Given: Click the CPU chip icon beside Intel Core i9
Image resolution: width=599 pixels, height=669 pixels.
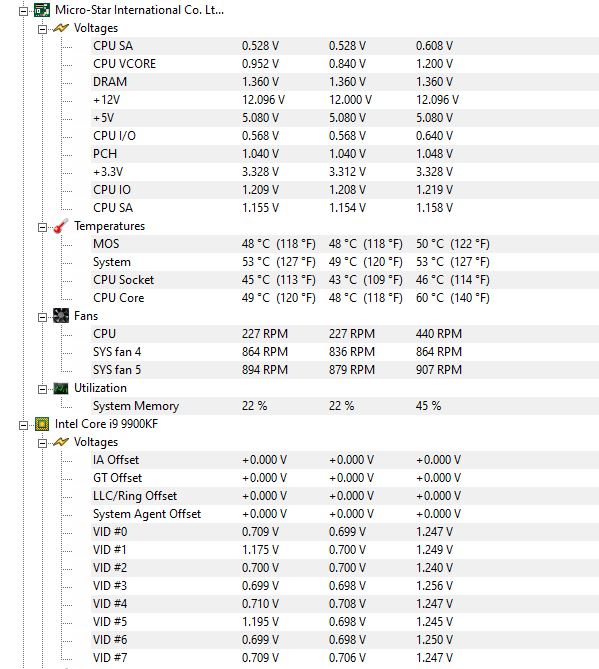Looking at the screenshot, I should (x=41, y=424).
